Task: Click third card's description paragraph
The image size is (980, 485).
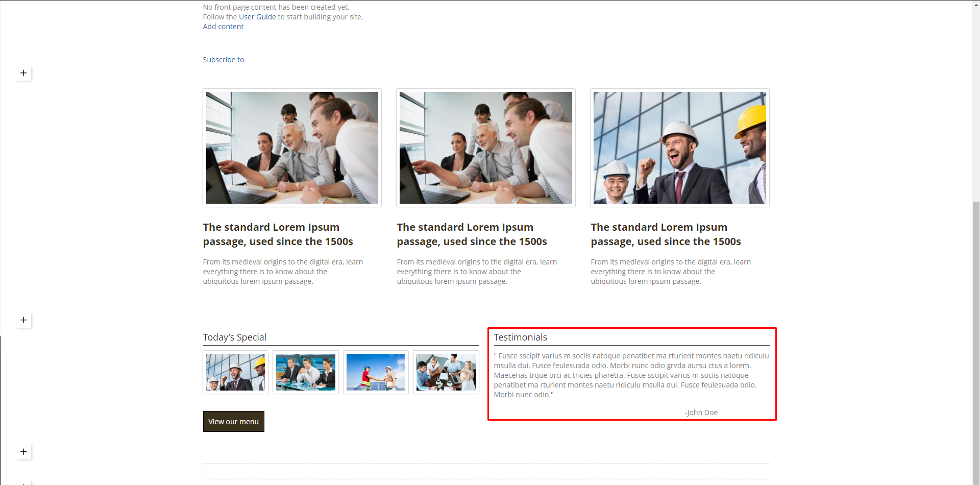Action: point(671,272)
